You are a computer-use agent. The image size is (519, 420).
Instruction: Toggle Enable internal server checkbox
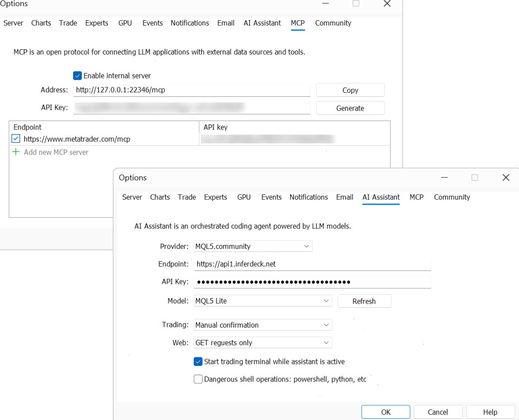click(x=77, y=76)
